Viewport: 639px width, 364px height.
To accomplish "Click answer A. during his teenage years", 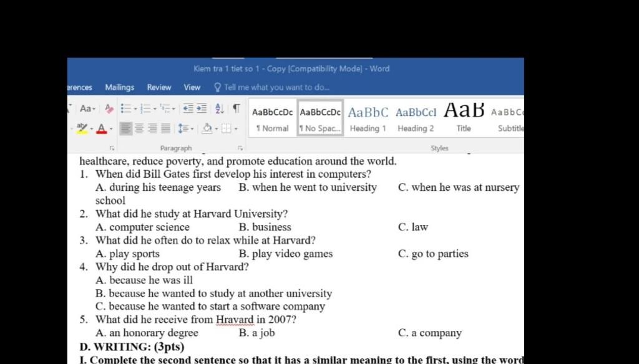I will [x=158, y=187].
